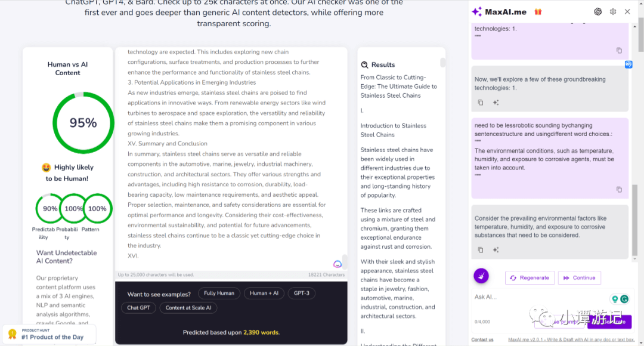Screen dimensions: 644x346
Task: Click the "18221 Characters" counter
Action: (x=327, y=274)
